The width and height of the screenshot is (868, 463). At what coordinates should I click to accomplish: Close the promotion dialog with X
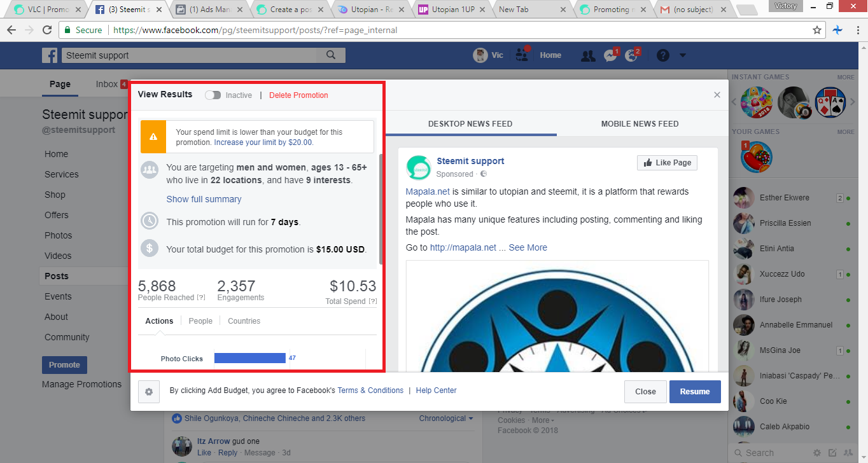(717, 95)
